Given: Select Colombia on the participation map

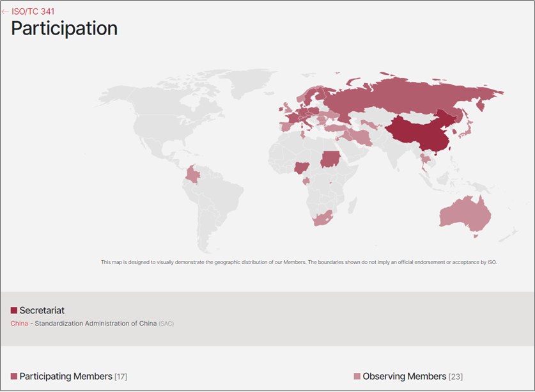Looking at the screenshot, I should click(191, 175).
